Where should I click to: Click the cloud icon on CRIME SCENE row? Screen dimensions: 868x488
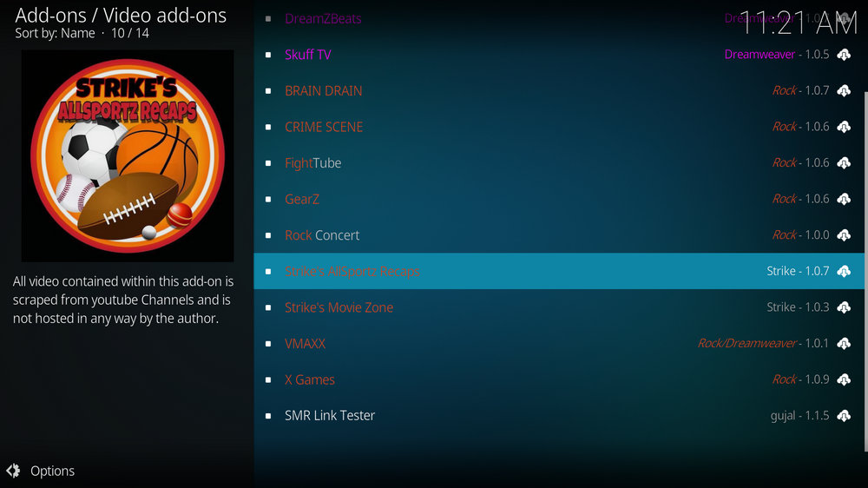pyautogui.click(x=844, y=127)
